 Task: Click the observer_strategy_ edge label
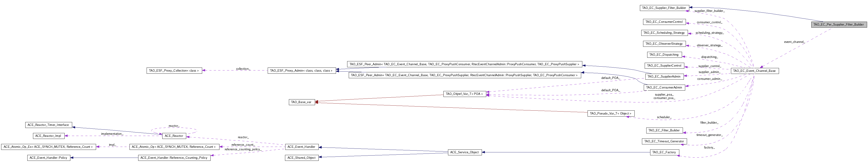tap(709, 45)
